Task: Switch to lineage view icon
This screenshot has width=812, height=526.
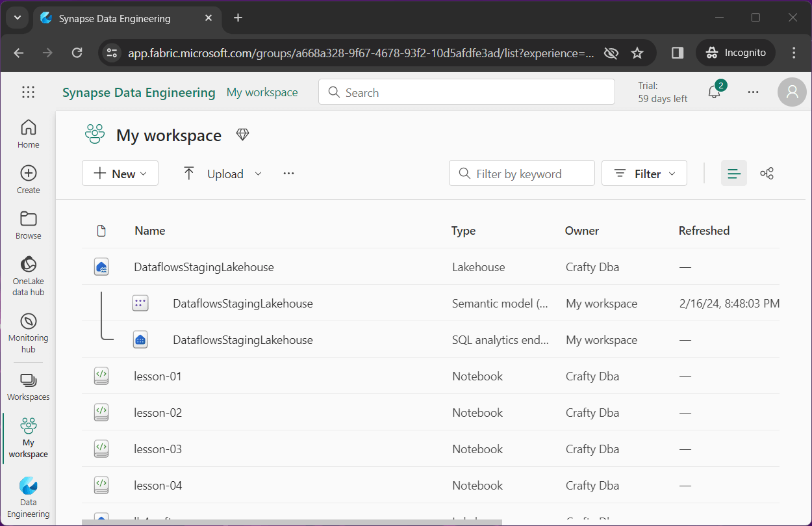Action: pyautogui.click(x=767, y=174)
